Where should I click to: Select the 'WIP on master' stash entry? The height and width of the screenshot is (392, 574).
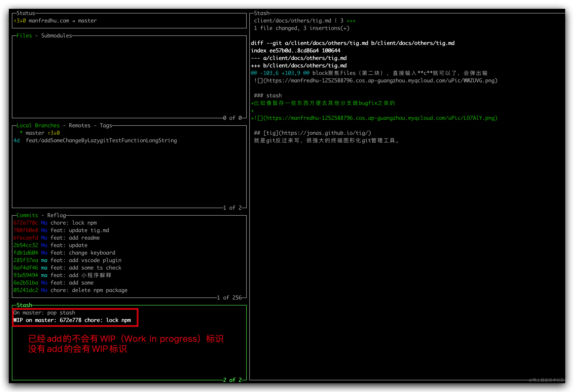[x=72, y=320]
